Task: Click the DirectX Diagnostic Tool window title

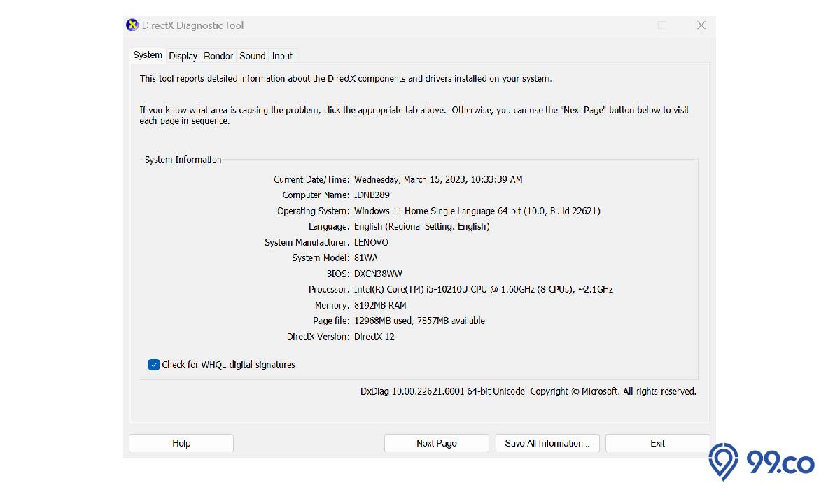Action: tap(192, 25)
